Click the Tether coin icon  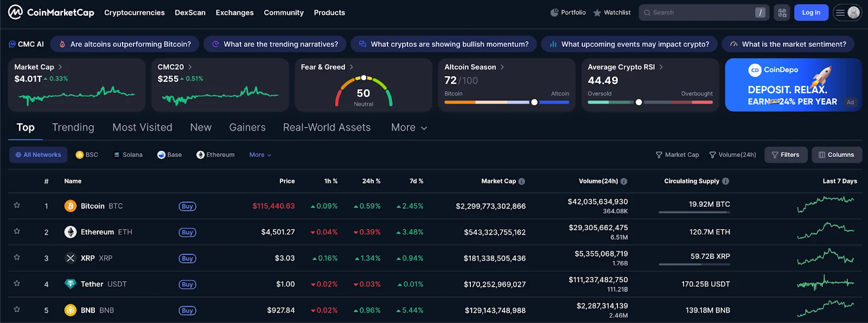pyautogui.click(x=71, y=284)
